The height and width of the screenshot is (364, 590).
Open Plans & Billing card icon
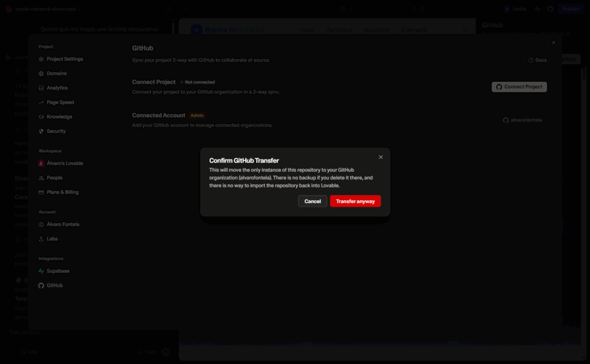coord(41,192)
